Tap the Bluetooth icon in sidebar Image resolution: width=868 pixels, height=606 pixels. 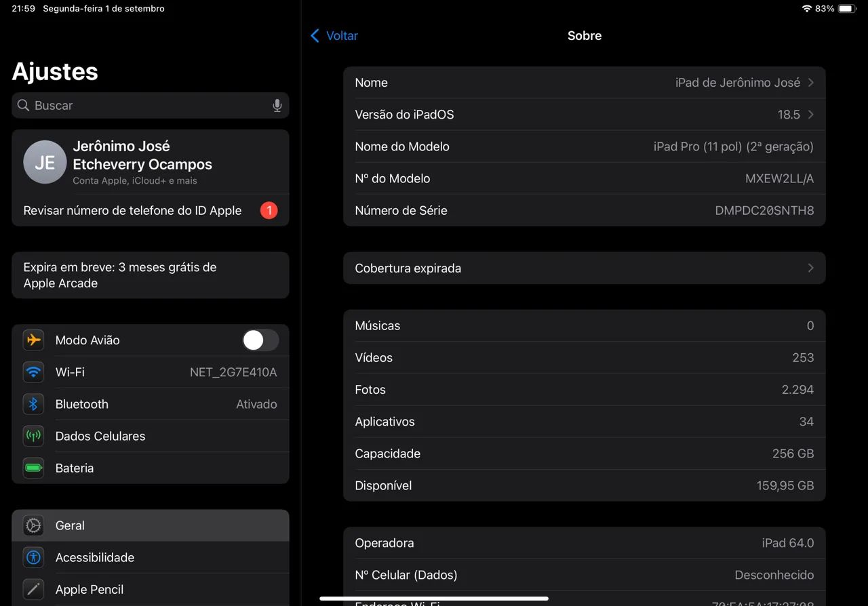point(33,404)
